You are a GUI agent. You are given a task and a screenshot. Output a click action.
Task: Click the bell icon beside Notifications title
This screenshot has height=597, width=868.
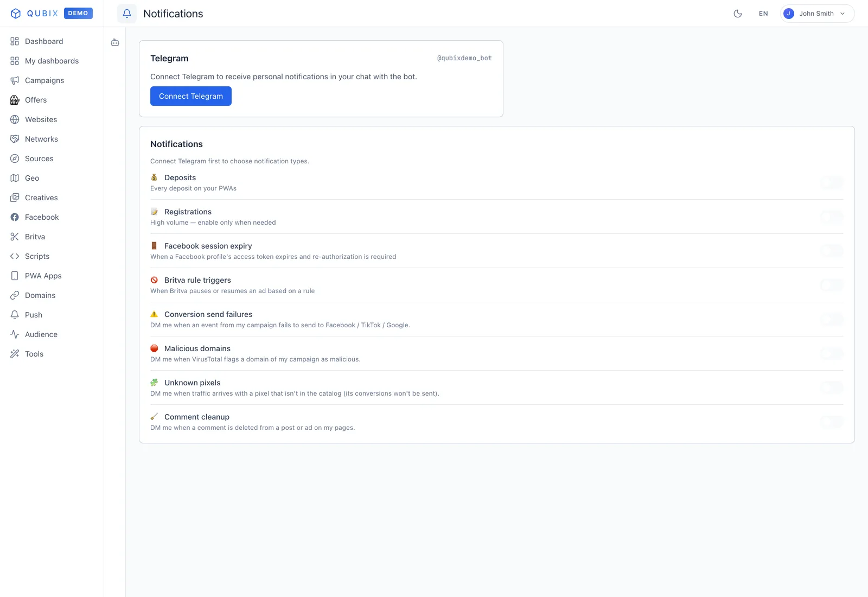pos(127,14)
